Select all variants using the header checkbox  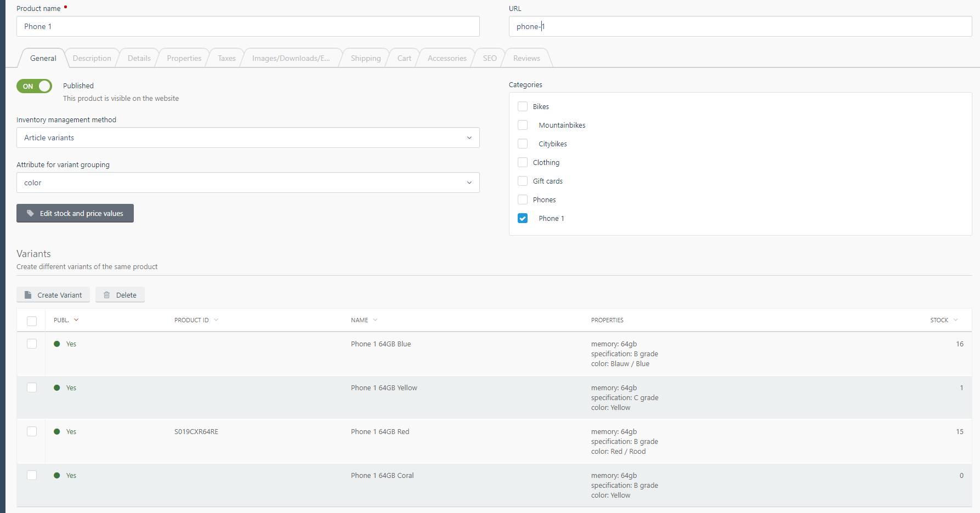tap(32, 320)
